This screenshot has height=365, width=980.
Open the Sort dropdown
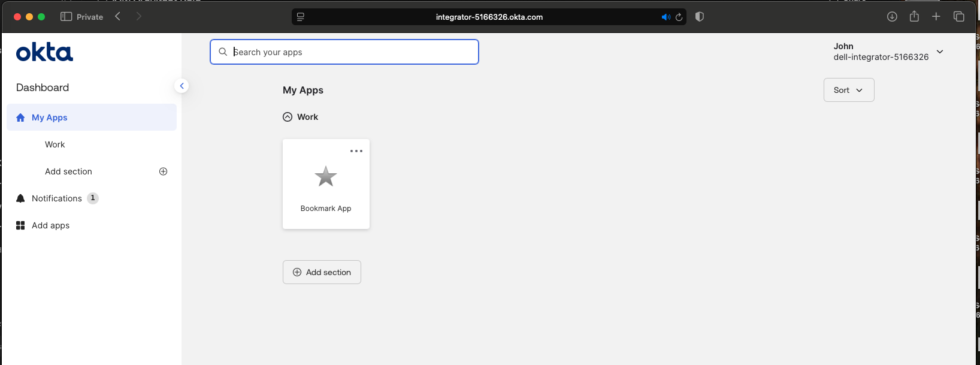coord(849,90)
